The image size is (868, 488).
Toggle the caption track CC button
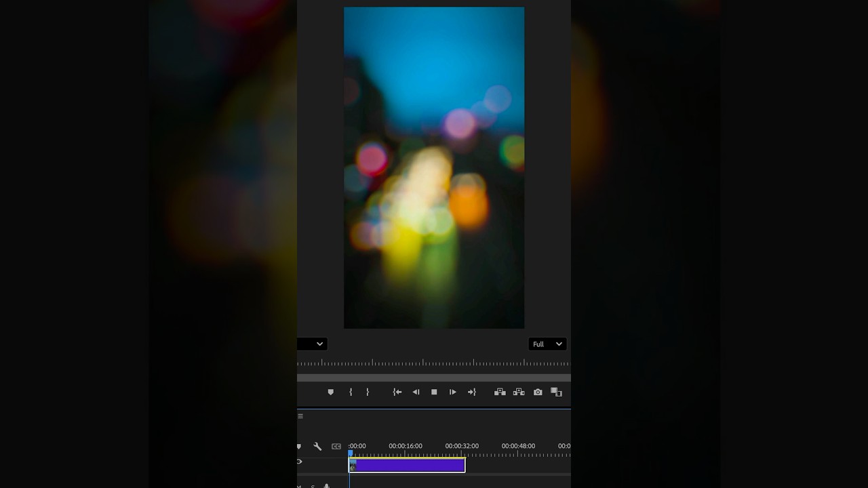[336, 446]
